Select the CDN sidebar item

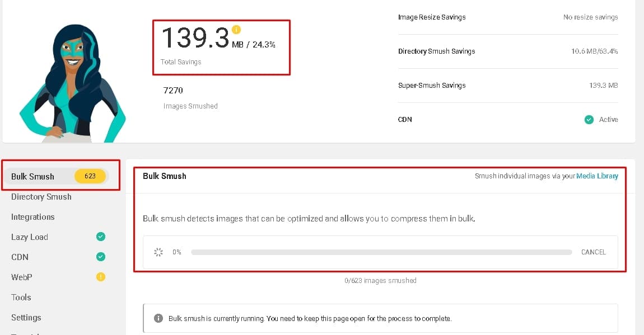pos(20,257)
